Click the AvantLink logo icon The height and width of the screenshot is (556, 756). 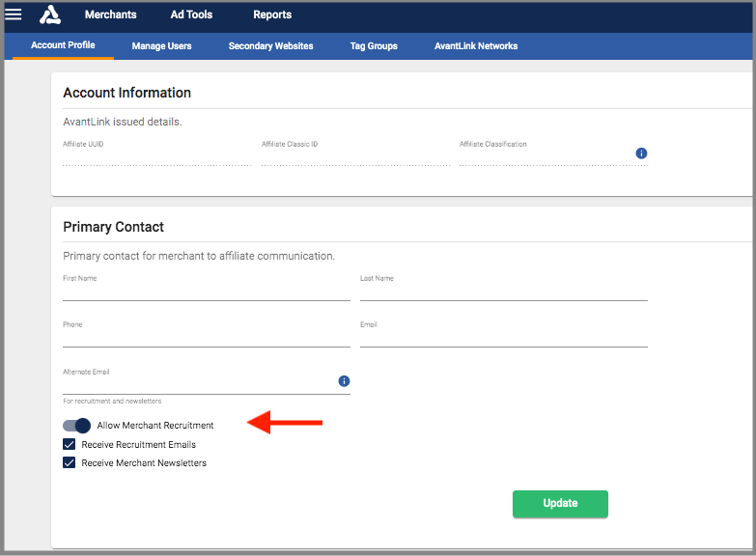point(50,14)
